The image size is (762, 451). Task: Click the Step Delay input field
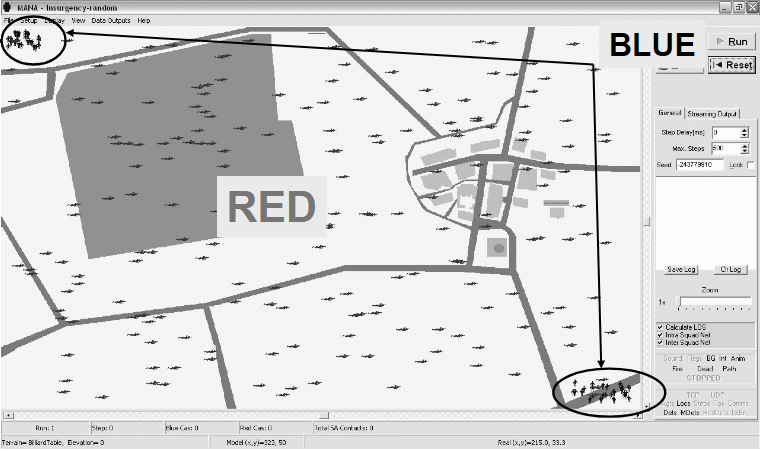tap(726, 132)
